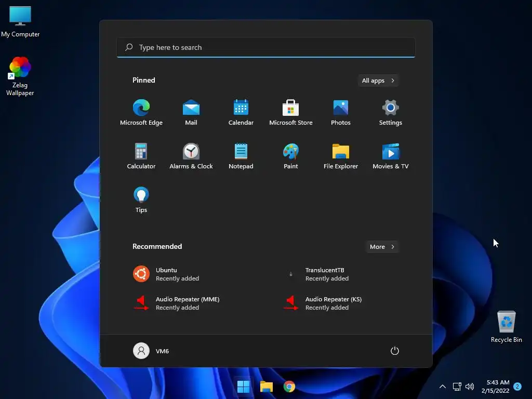
Task: Launch the Photos app
Action: click(x=341, y=113)
